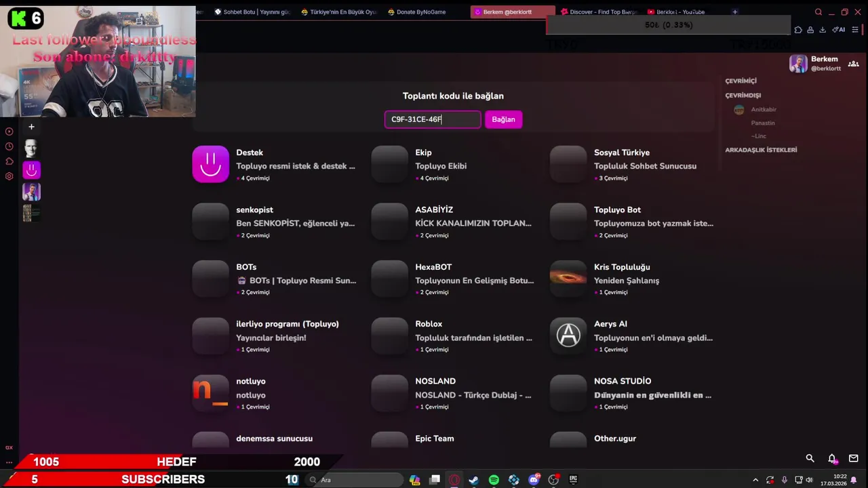Click the browser tab search magnifier
The height and width of the screenshot is (488, 868).
pyautogui.click(x=818, y=12)
